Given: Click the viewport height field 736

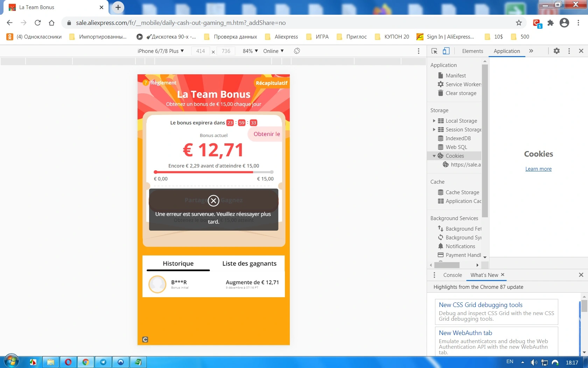Looking at the screenshot, I should 226,51.
